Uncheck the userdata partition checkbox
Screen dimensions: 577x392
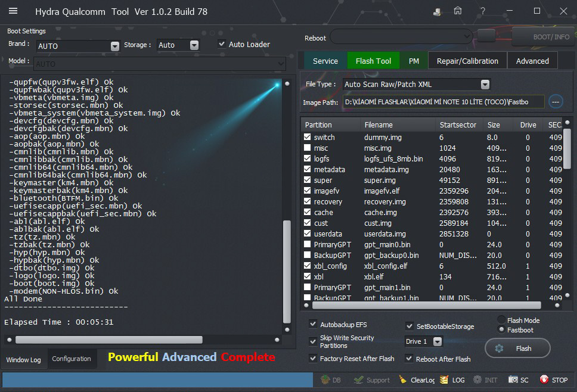307,234
